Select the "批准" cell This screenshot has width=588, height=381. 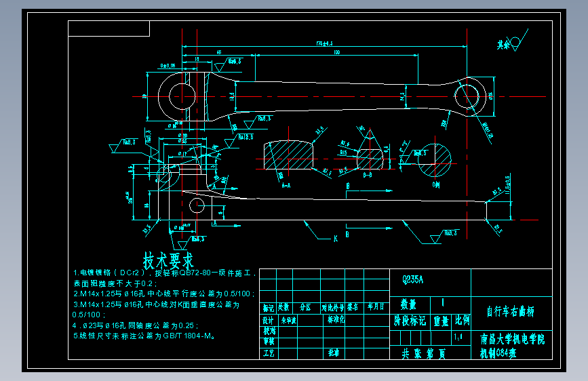pyautogui.click(x=334, y=353)
